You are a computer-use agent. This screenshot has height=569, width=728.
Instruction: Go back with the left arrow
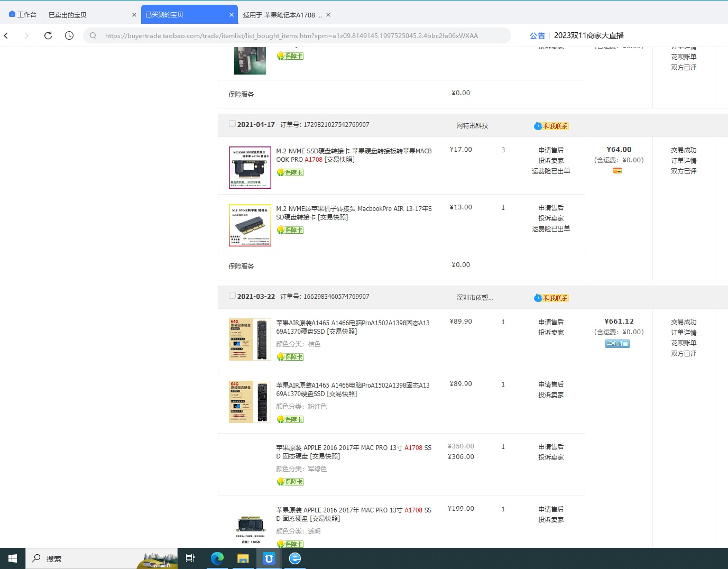tap(6, 35)
